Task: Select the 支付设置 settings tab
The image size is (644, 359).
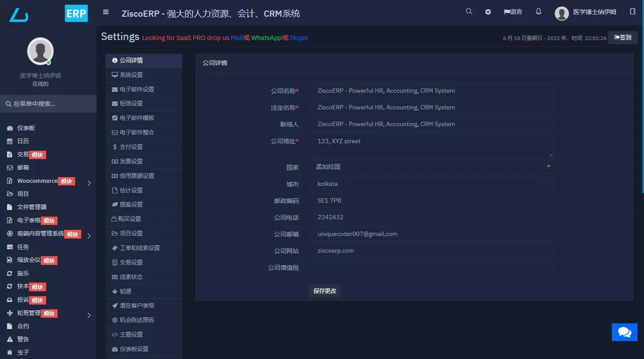Action: (x=144, y=147)
